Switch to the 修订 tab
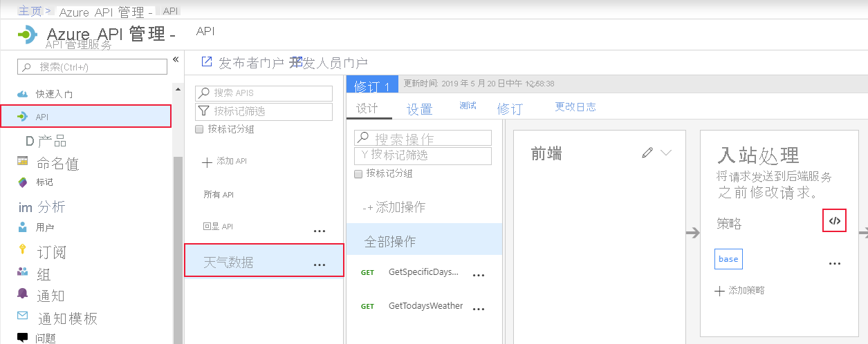This screenshot has width=868, height=344. click(x=510, y=109)
